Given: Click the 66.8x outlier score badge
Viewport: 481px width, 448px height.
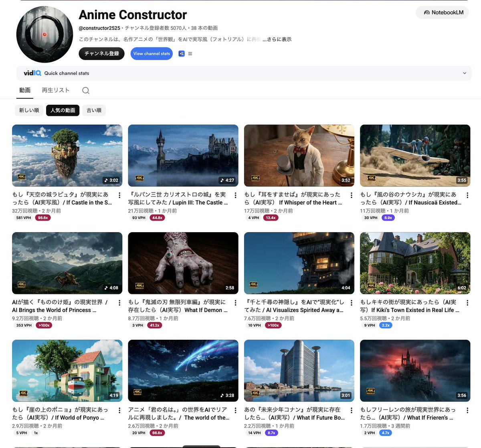Looking at the screenshot, I should click(157, 433).
